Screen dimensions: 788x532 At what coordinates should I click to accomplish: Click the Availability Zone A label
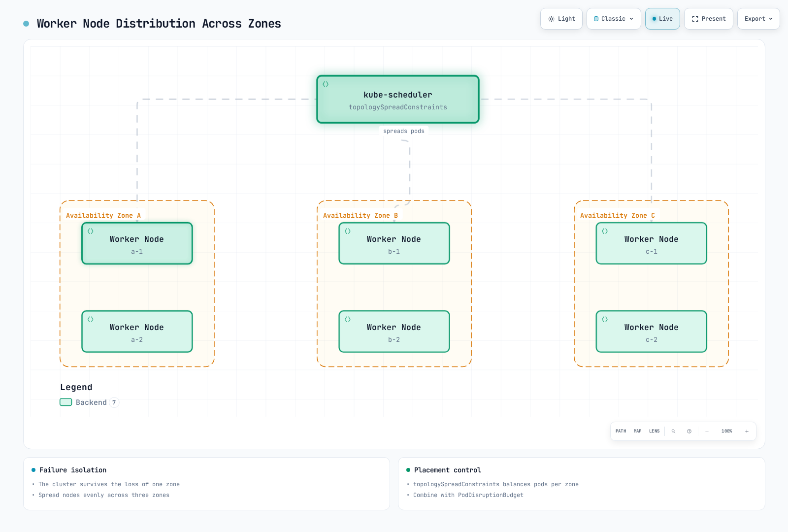click(103, 215)
